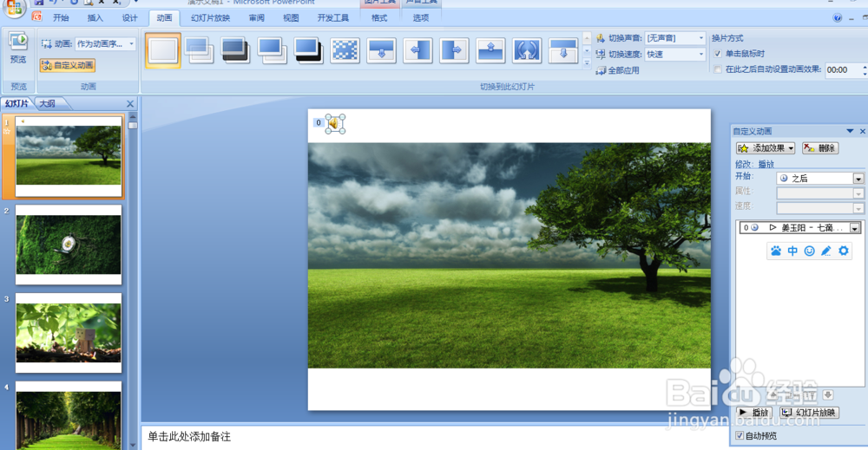Switch to the 设计 (Design) ribbon tab
This screenshot has width=868, height=450.
pyautogui.click(x=129, y=17)
